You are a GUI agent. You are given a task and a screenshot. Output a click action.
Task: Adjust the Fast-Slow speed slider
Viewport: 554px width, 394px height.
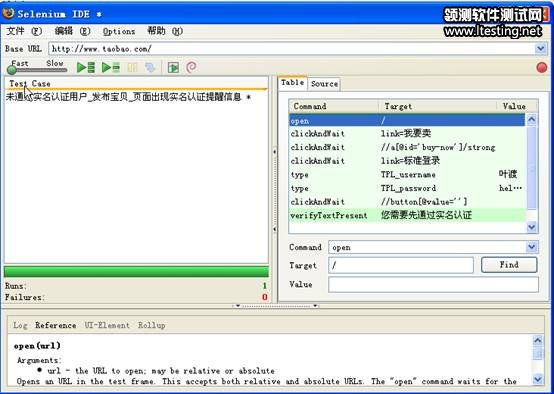(37, 70)
